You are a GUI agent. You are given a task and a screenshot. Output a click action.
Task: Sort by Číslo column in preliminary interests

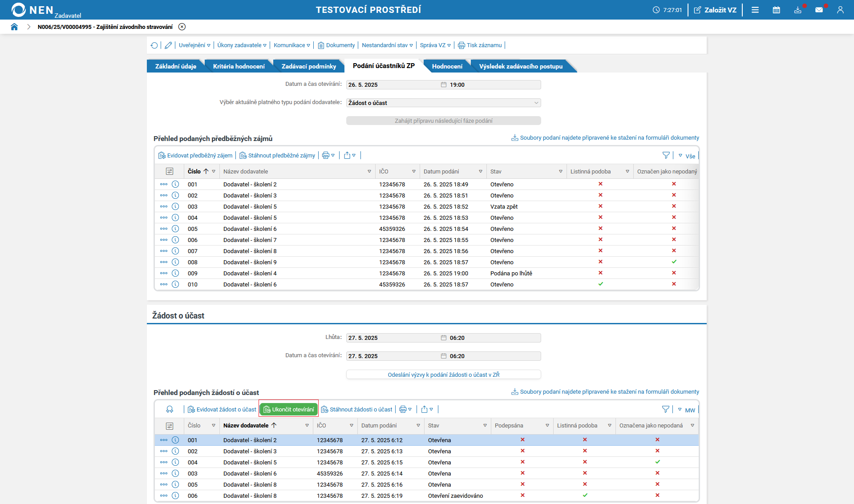click(x=194, y=171)
